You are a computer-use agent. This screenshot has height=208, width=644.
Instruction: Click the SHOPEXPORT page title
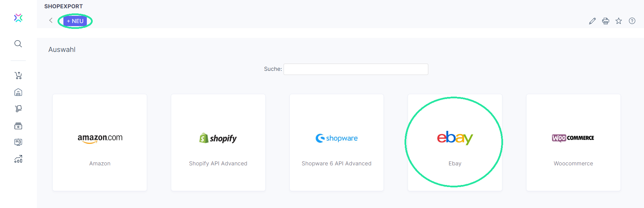coord(63,6)
